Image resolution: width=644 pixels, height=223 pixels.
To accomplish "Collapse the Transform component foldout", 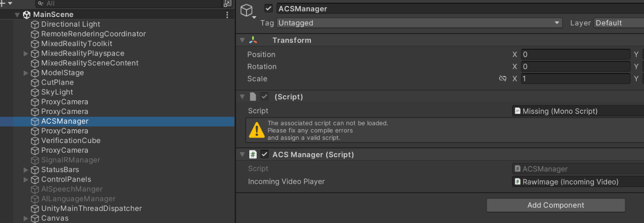I will pos(242,40).
